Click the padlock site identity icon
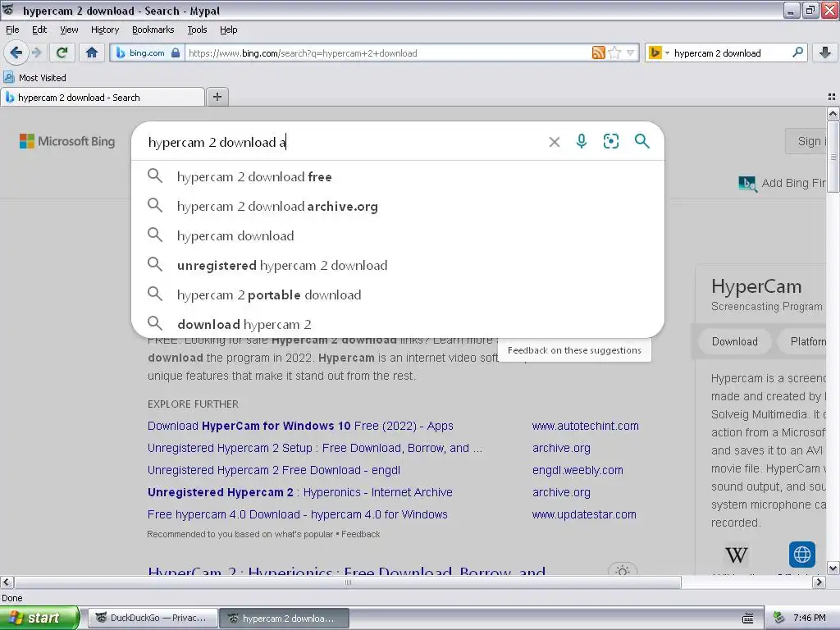 tap(176, 52)
